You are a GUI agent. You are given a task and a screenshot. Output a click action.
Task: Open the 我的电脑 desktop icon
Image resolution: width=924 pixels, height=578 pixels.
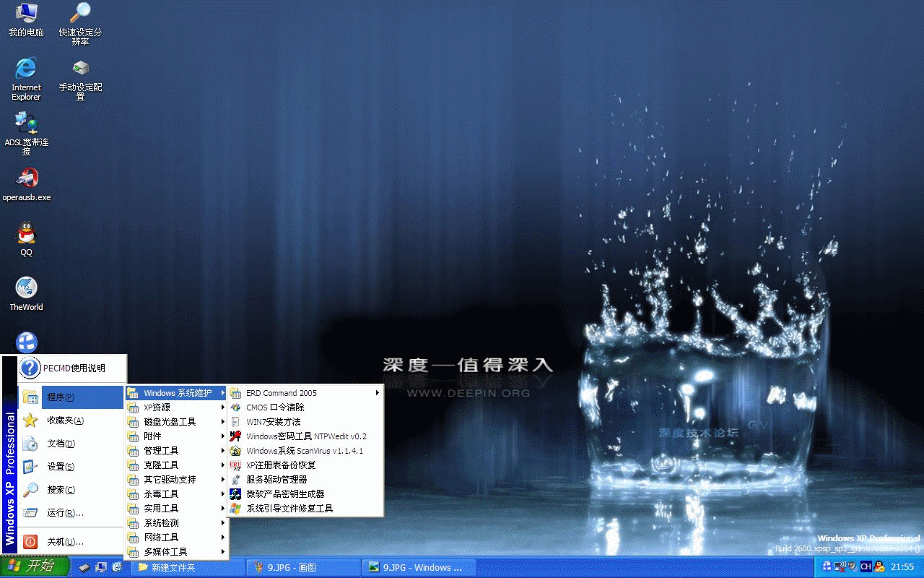tap(27, 13)
